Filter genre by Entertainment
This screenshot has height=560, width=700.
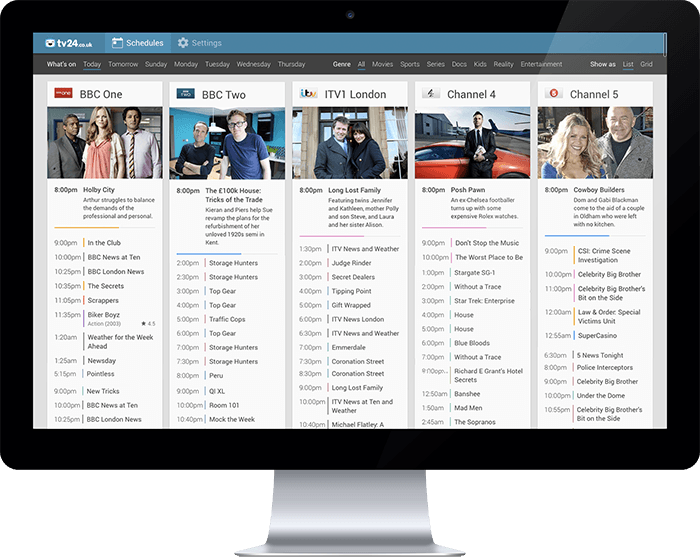click(x=541, y=64)
